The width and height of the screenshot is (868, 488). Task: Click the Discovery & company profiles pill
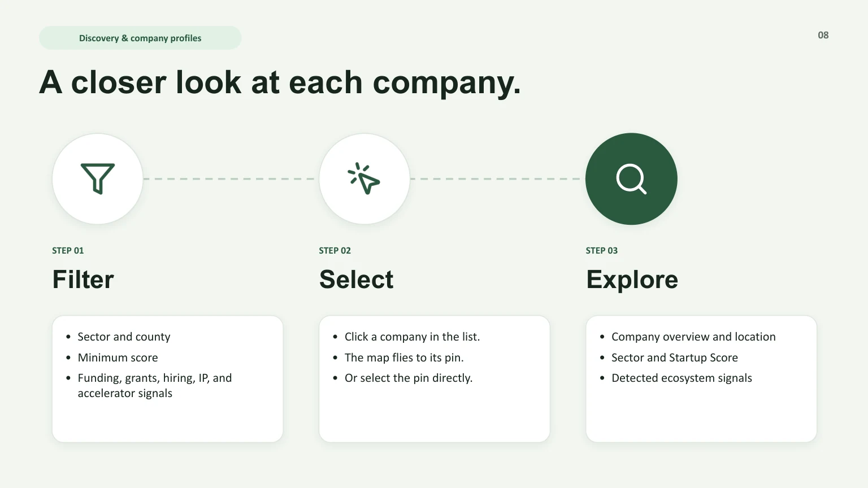(x=140, y=38)
